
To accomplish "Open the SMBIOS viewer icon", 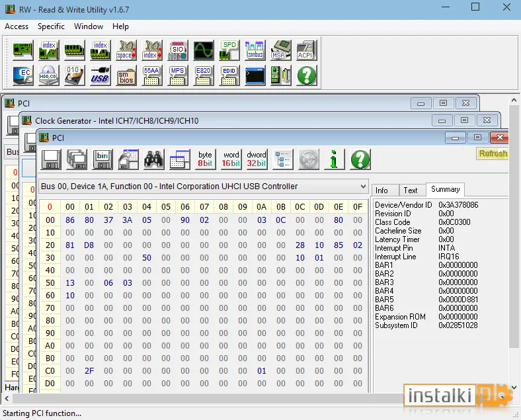I will (x=126, y=75).
